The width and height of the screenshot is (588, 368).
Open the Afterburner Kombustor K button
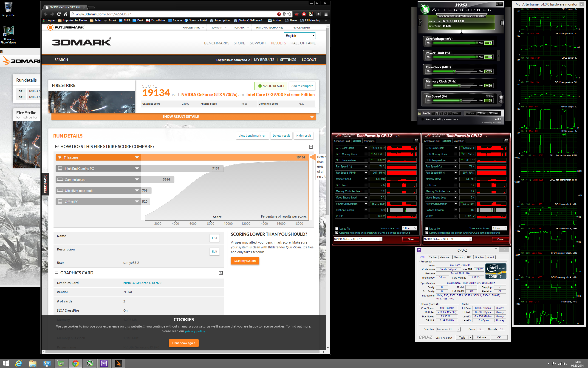pyautogui.click(x=421, y=23)
